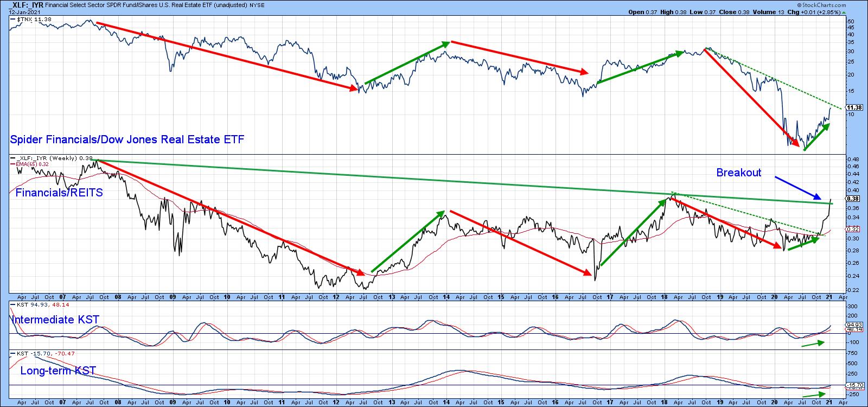Click the 0.38 last-price tag on ratio axis
This screenshot has height=407, width=868.
(x=852, y=199)
